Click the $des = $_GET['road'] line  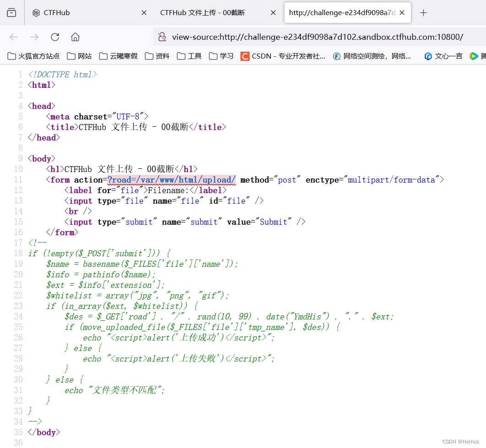click(x=229, y=317)
